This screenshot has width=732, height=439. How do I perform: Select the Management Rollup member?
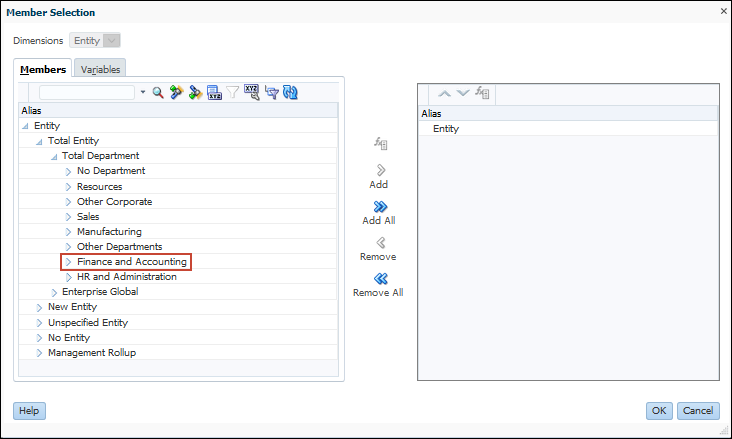tap(92, 353)
